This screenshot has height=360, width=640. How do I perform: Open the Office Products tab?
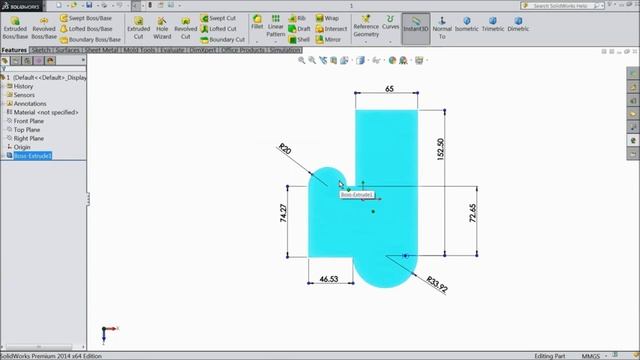click(243, 50)
